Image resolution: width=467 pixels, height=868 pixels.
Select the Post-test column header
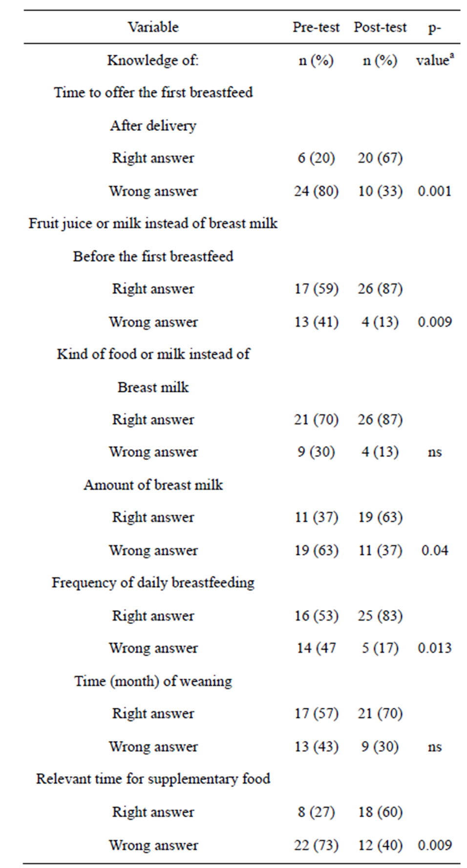[380, 27]
